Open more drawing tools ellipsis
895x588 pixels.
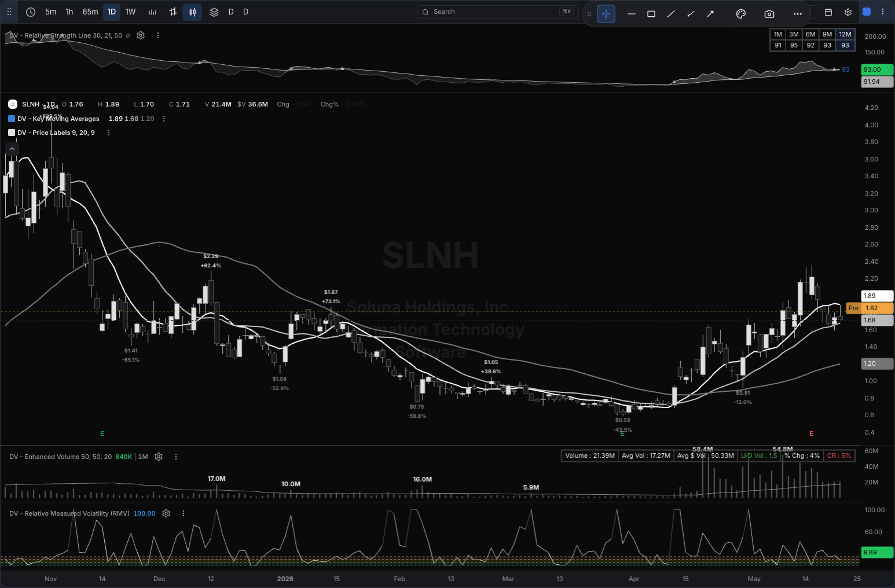[x=798, y=13]
